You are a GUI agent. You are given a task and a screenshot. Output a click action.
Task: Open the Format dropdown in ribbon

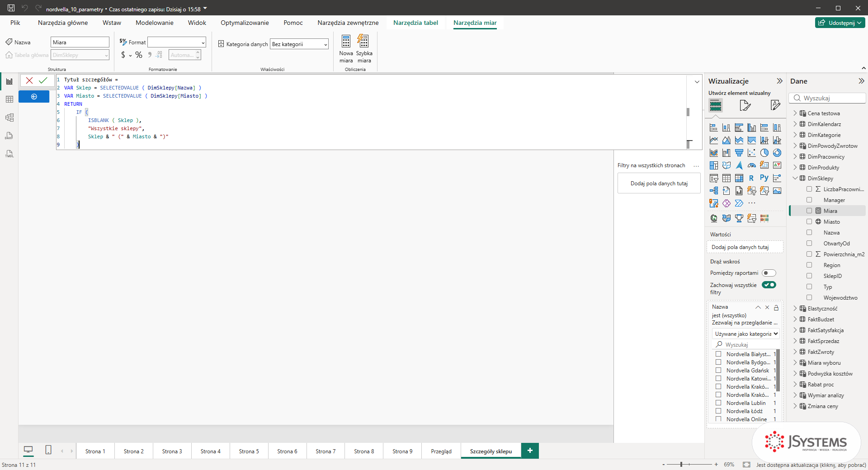tap(177, 42)
